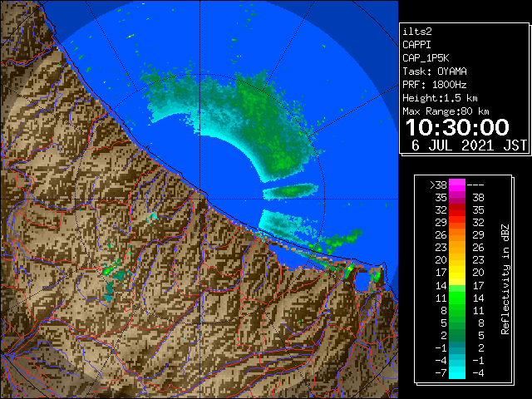Click the cyan -7 to -4 legend swatch
This screenshot has height=399, width=532.
[456, 372]
